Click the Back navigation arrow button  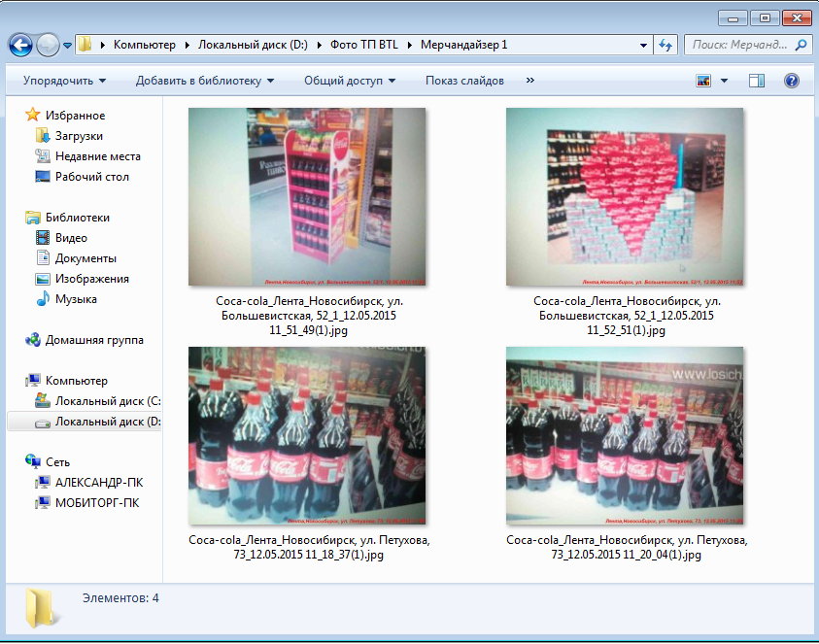click(20, 45)
